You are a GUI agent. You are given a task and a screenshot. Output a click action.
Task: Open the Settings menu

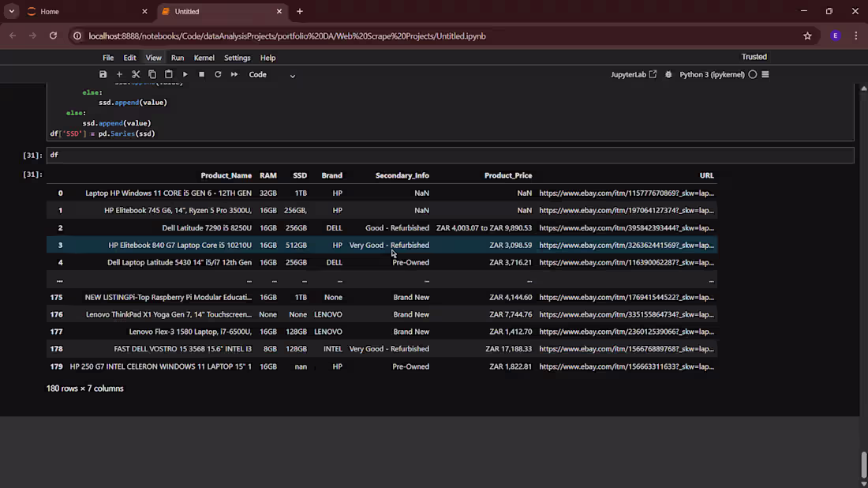tap(237, 58)
